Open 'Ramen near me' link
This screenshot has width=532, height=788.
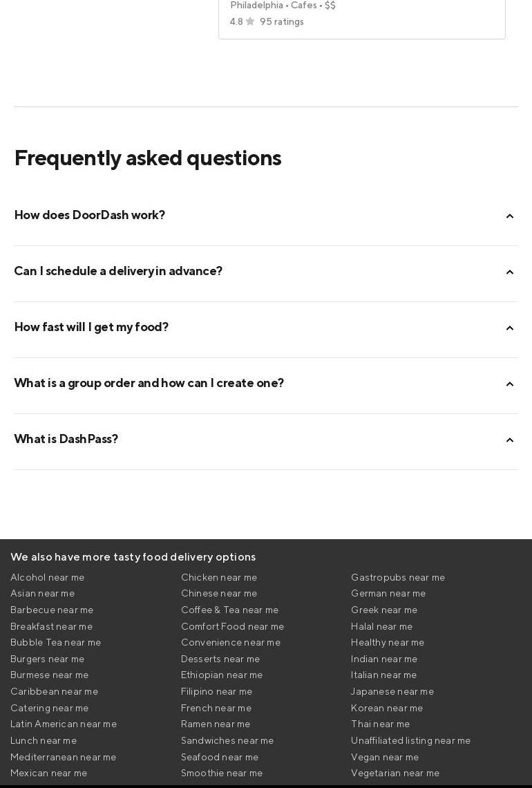216,724
